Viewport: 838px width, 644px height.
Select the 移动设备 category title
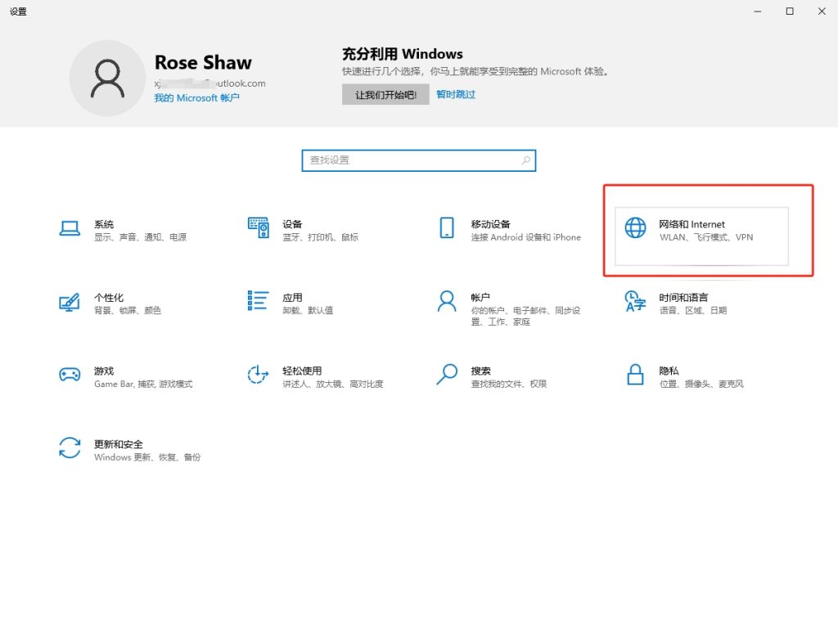coord(491,224)
